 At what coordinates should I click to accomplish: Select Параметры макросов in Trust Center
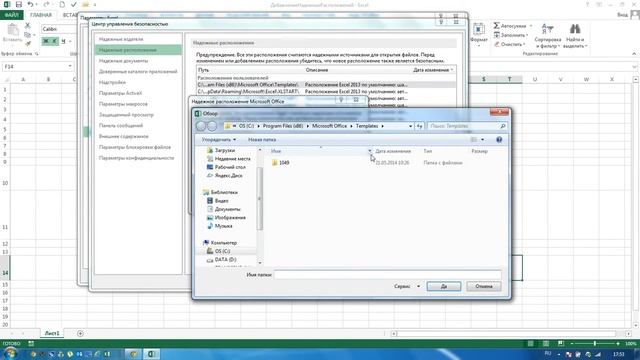coord(123,104)
